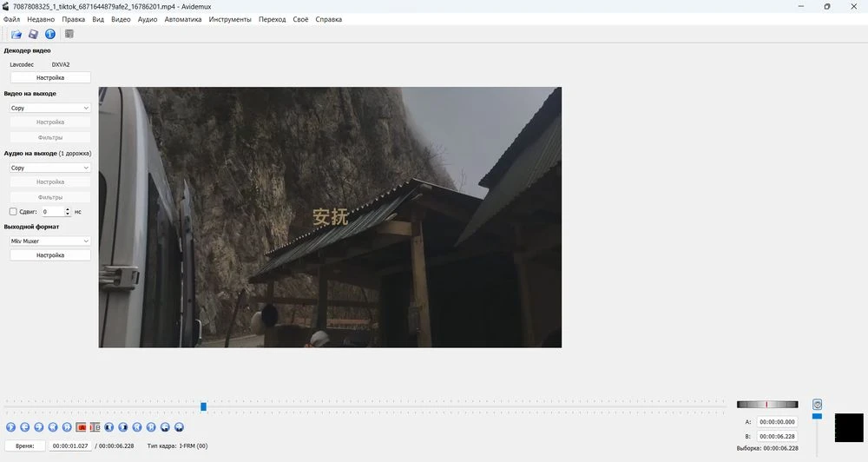
Task: Click the current time input field
Action: [x=70, y=445]
